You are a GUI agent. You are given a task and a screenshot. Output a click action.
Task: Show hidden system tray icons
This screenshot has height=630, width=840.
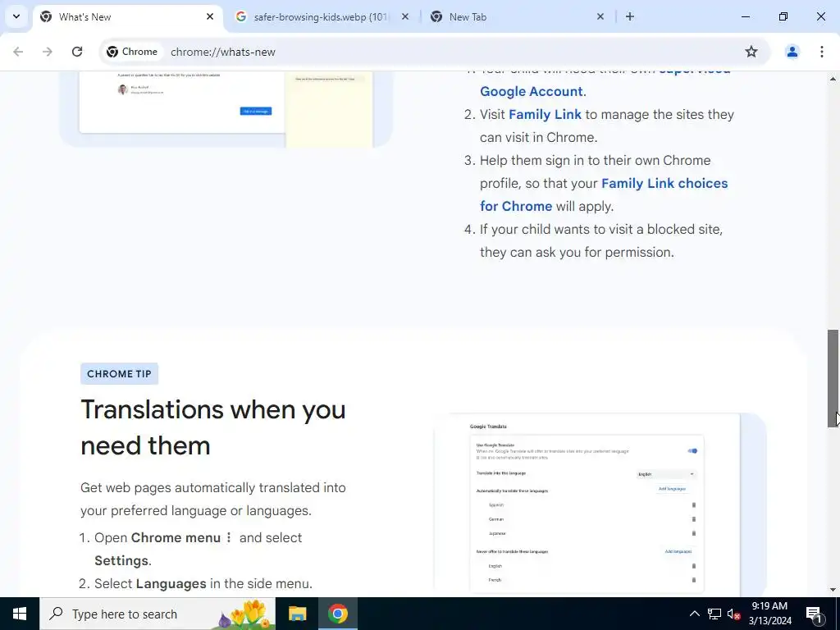coord(694,614)
